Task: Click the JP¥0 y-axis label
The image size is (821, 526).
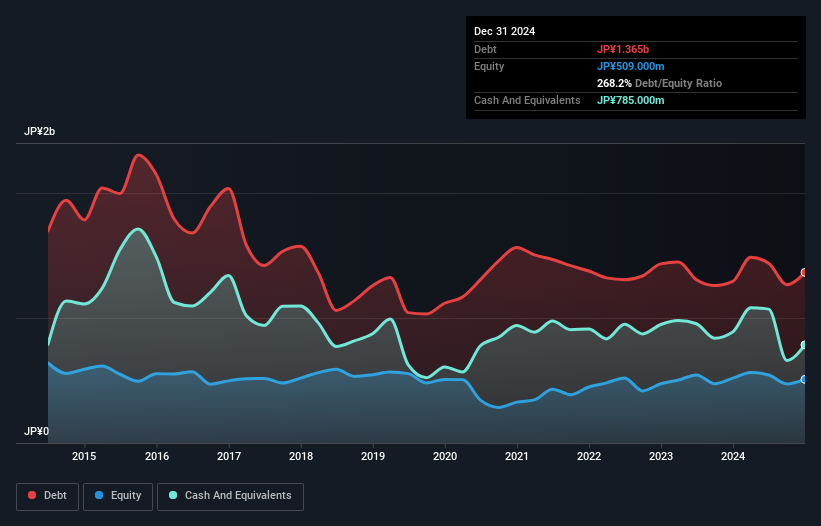Action: click(x=36, y=431)
